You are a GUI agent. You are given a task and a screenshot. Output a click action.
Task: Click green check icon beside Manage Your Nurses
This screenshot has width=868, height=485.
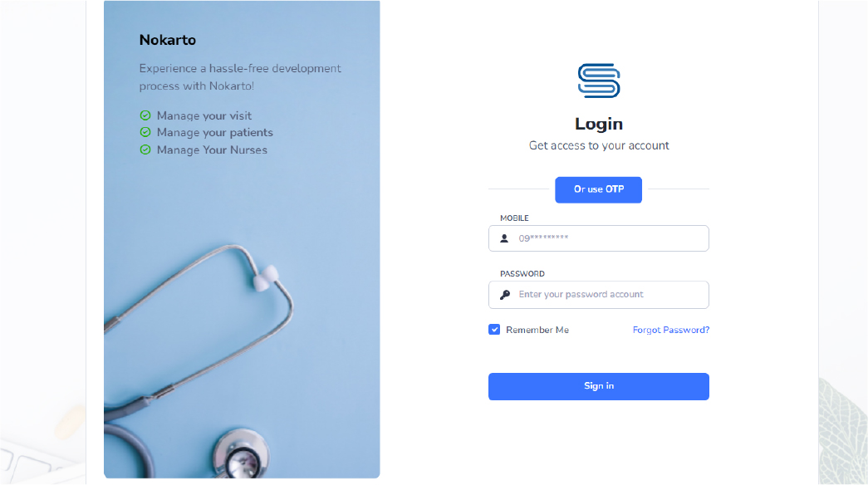pyautogui.click(x=145, y=149)
